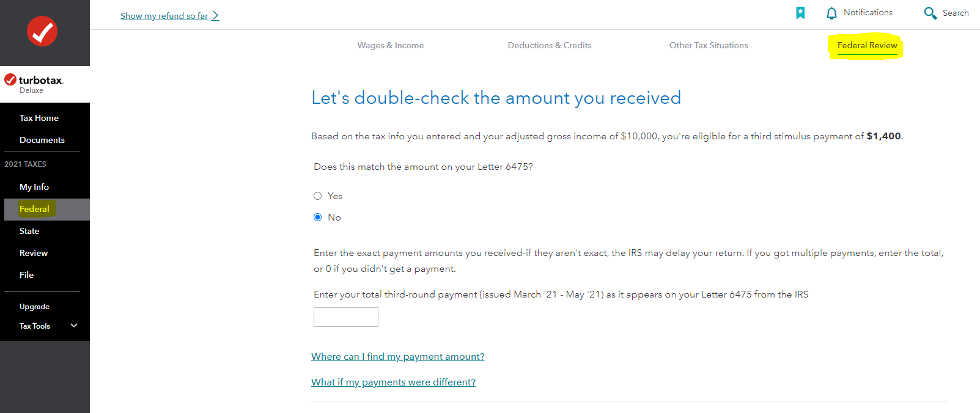
Task: Switch to Deductions & Credits tab
Action: (549, 45)
